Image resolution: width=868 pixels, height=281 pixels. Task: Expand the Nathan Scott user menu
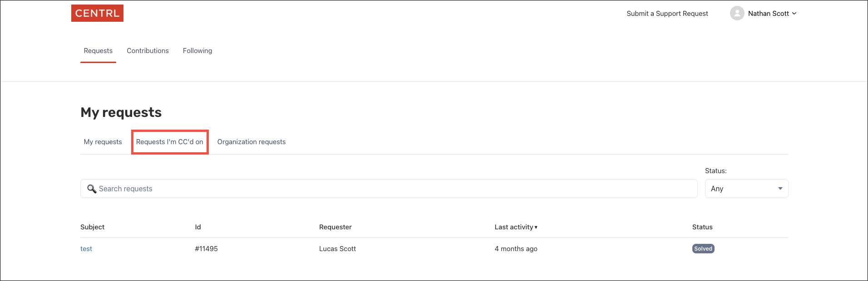pos(772,14)
